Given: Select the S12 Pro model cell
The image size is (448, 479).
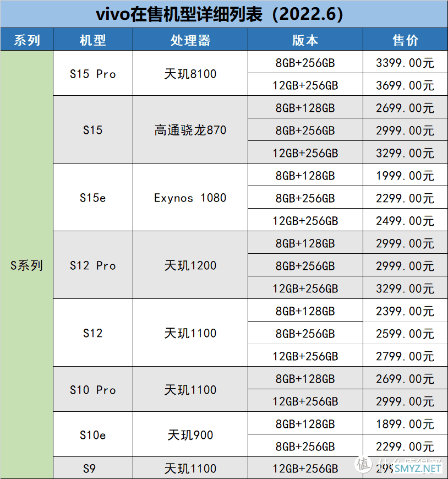Looking at the screenshot, I should (x=93, y=265).
